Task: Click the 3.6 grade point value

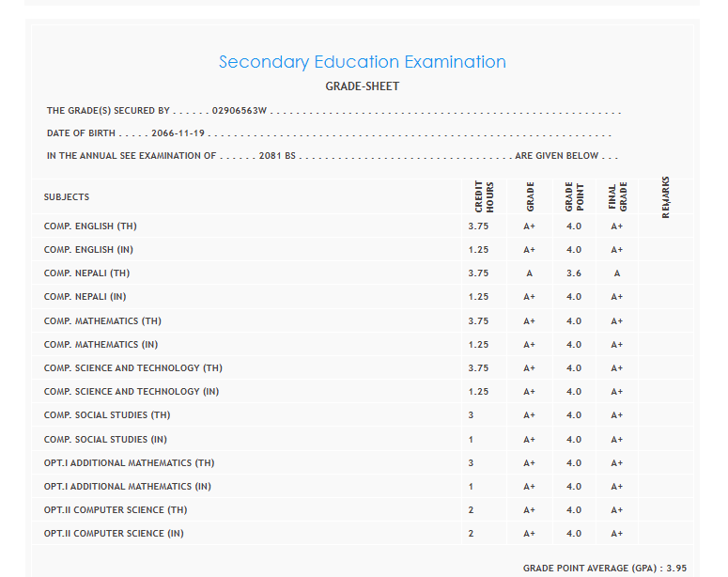Action: [x=574, y=273]
